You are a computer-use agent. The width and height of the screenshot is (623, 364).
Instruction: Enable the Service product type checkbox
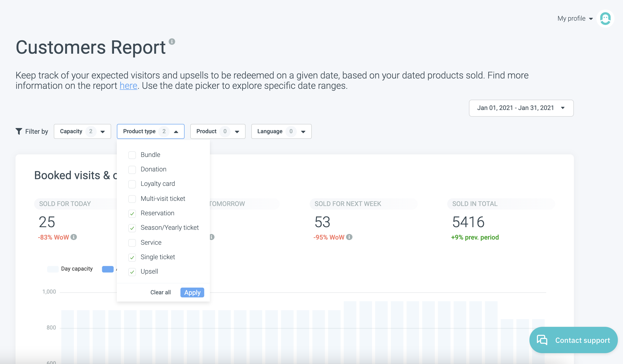click(132, 243)
